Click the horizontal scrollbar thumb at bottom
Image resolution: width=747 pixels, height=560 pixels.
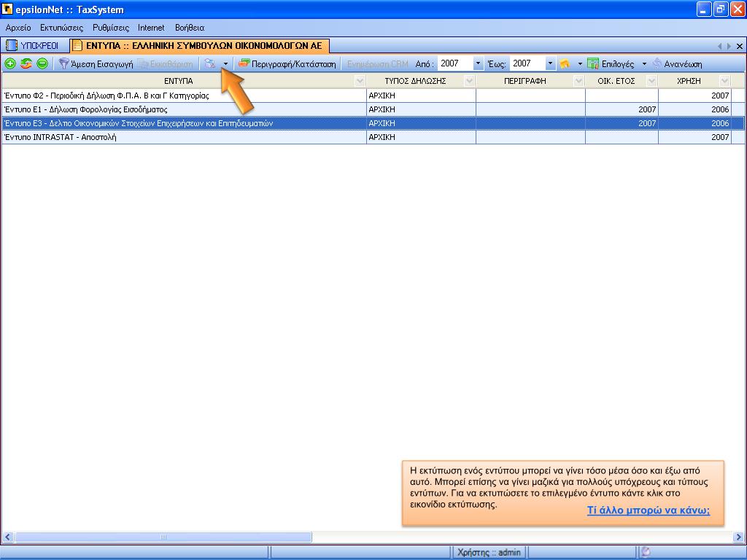163,537
